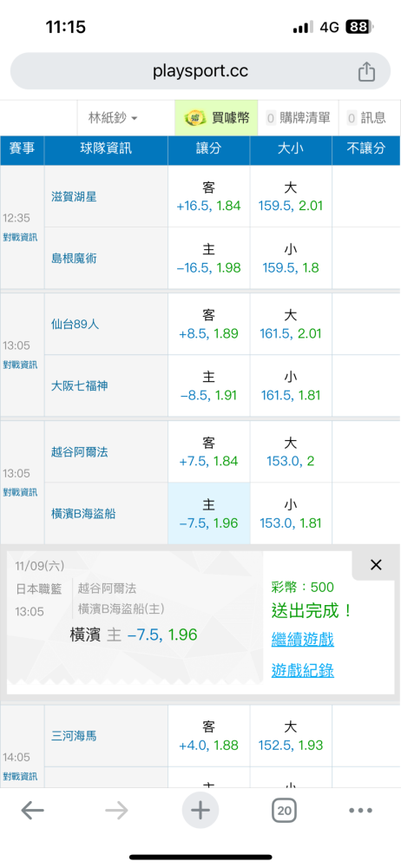The width and height of the screenshot is (401, 868).
Task: Select 小 153.0, 1.81 under bet
Action: [291, 513]
